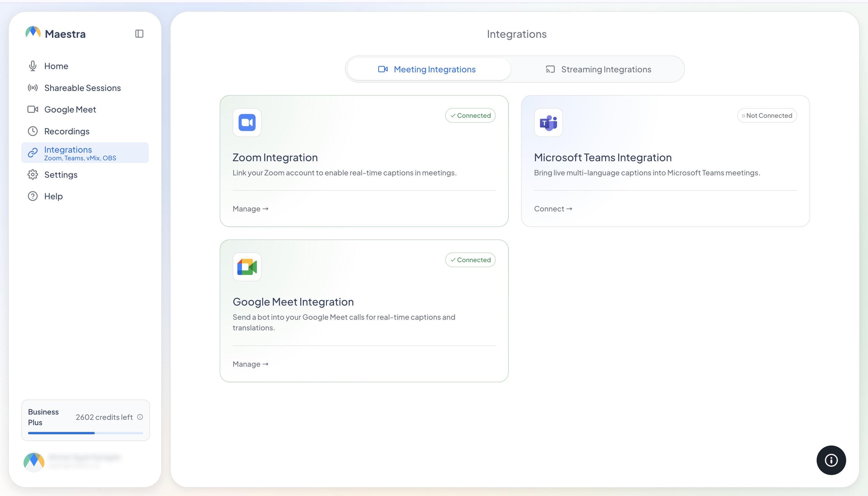868x496 pixels.
Task: Click the Zoom app logo
Action: [x=247, y=123]
